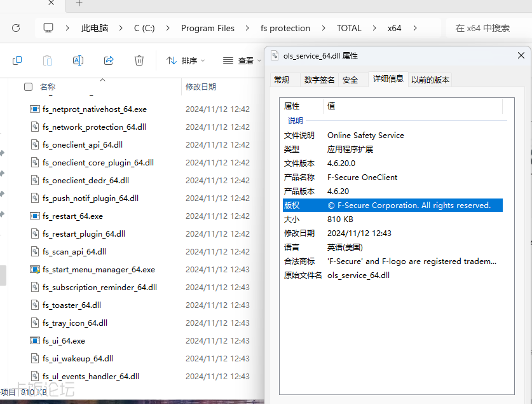Image resolution: width=532 pixels, height=404 pixels.
Task: Click the rename icon in Explorer toolbar
Action: click(x=78, y=60)
